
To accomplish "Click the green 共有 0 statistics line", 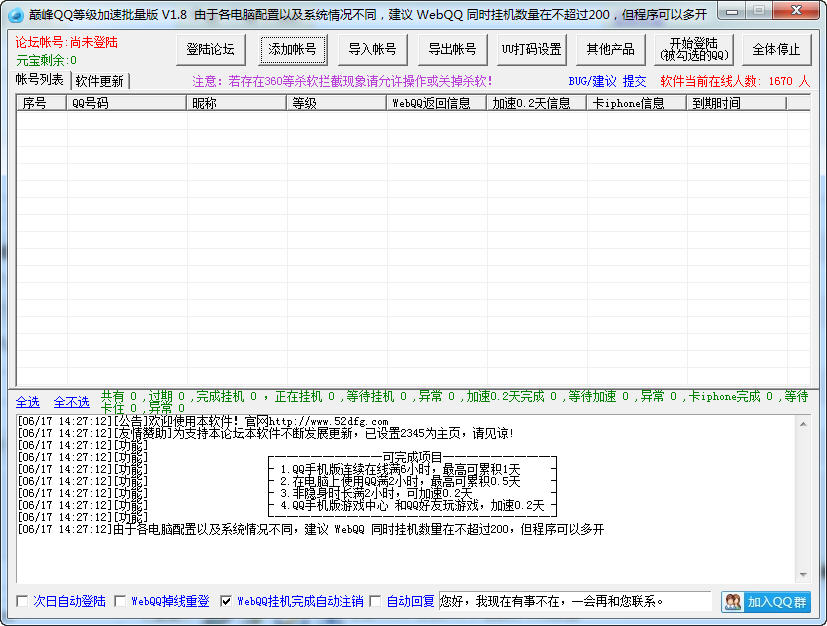I will pos(454,402).
